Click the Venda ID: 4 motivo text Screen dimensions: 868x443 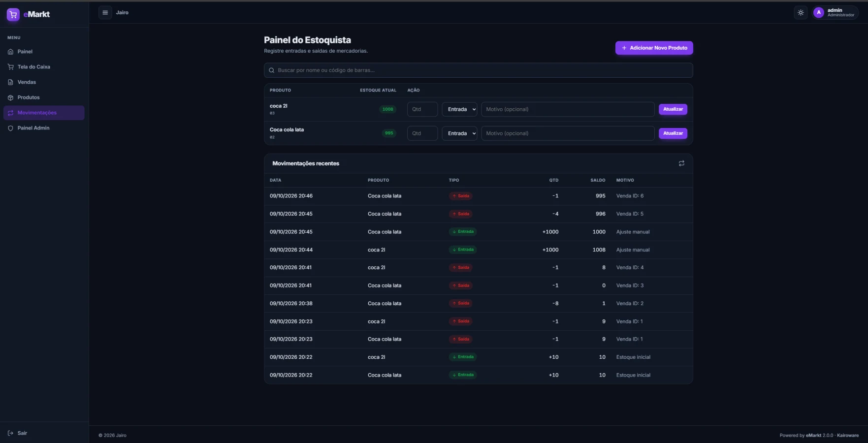(x=630, y=268)
